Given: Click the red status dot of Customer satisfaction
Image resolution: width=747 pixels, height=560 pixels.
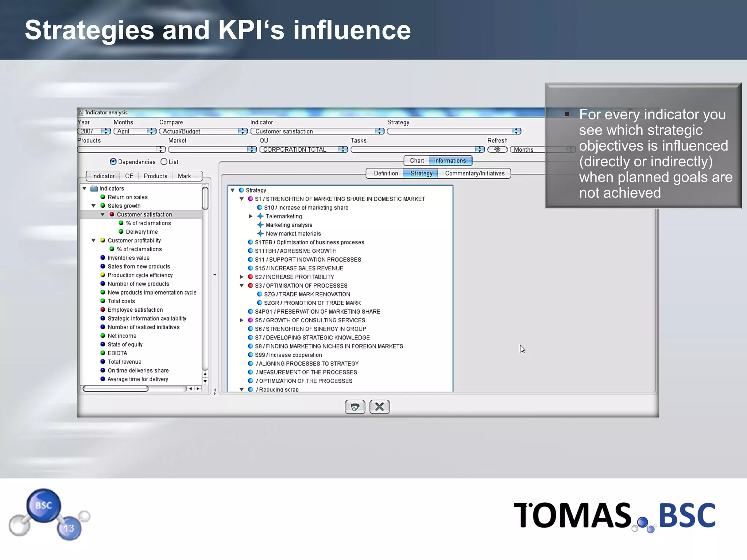Looking at the screenshot, I should pyautogui.click(x=112, y=214).
